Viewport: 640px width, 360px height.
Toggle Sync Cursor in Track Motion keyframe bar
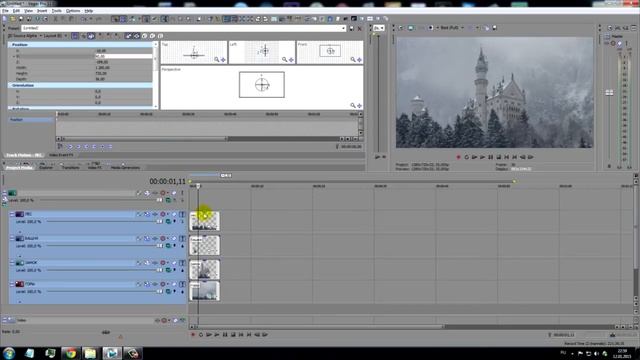pyautogui.click(x=60, y=146)
